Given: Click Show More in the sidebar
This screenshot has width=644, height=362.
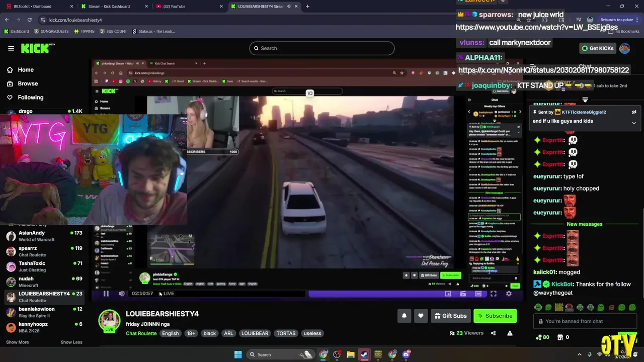Looking at the screenshot, I should coord(17,342).
